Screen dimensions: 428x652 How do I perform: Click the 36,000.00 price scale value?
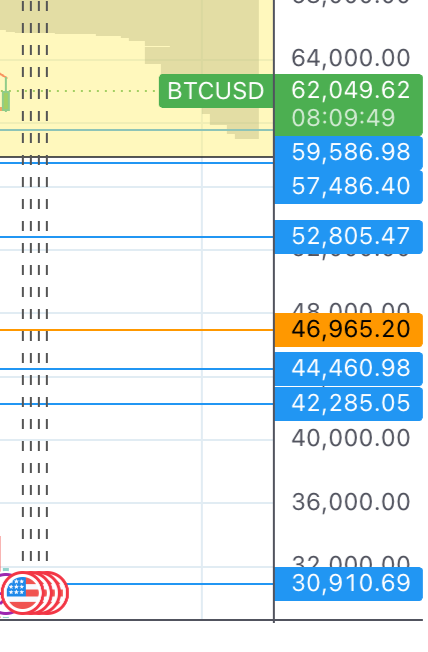(x=351, y=502)
